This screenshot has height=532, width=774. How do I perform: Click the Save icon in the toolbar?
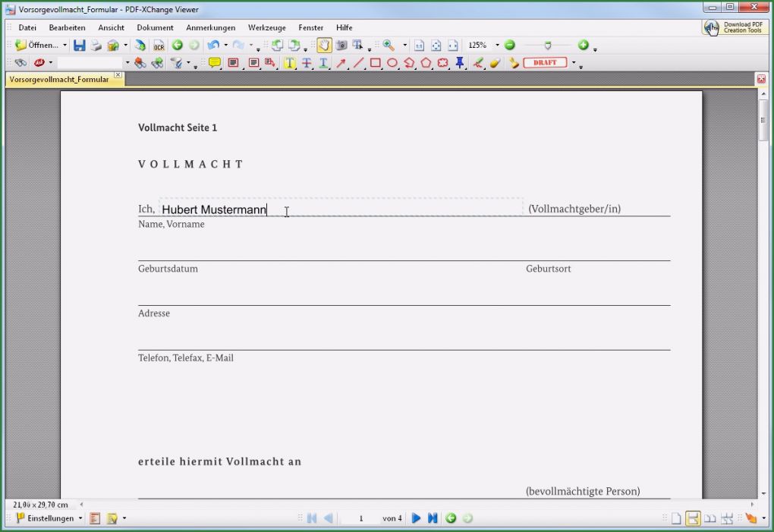tap(80, 46)
